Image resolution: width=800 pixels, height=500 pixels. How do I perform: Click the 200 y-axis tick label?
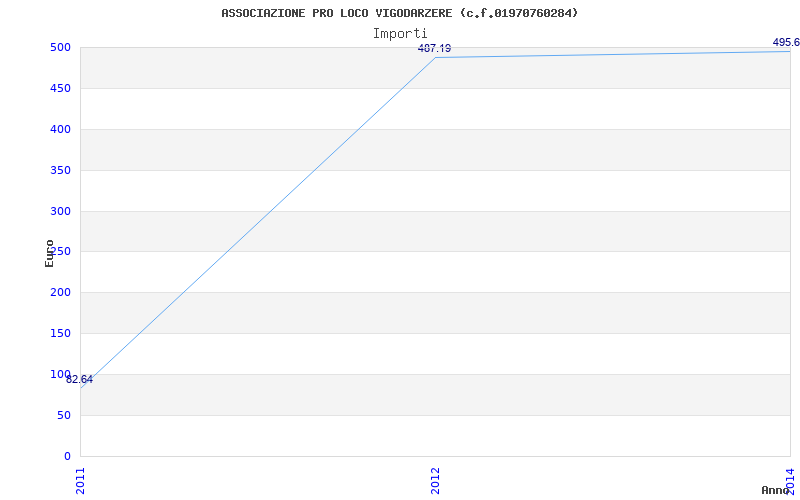tap(59, 292)
